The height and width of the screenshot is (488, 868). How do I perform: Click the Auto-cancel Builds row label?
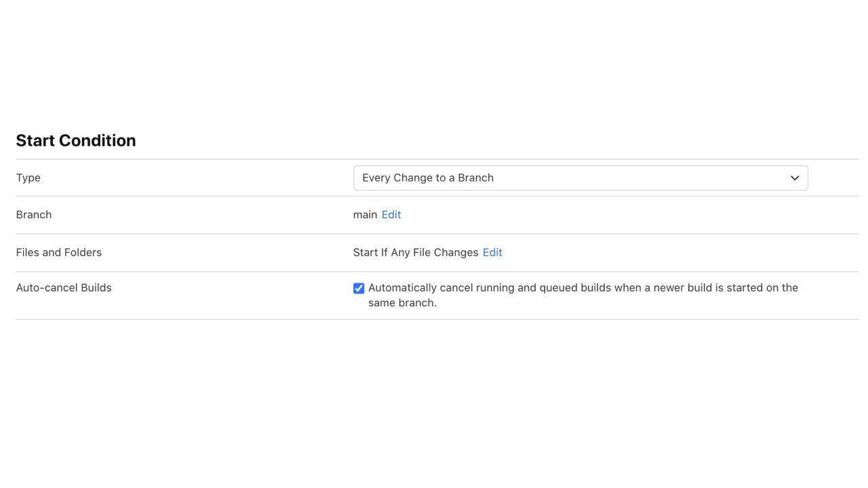(x=64, y=287)
